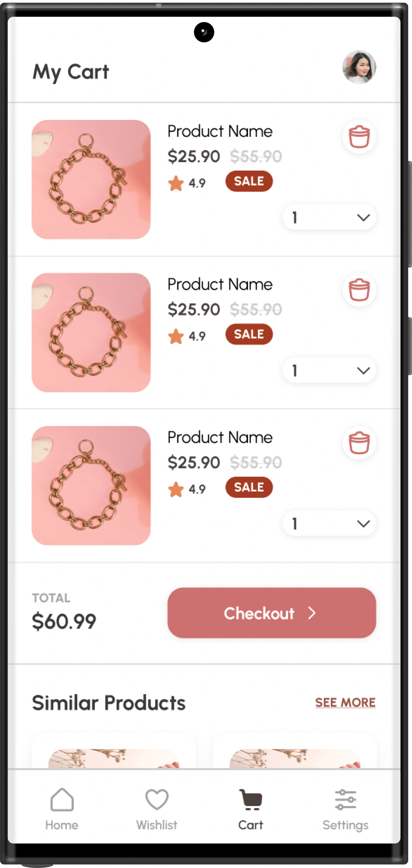This screenshot has height=868, width=412.
Task: Remove the second product using its trash icon
Action: coord(359,290)
